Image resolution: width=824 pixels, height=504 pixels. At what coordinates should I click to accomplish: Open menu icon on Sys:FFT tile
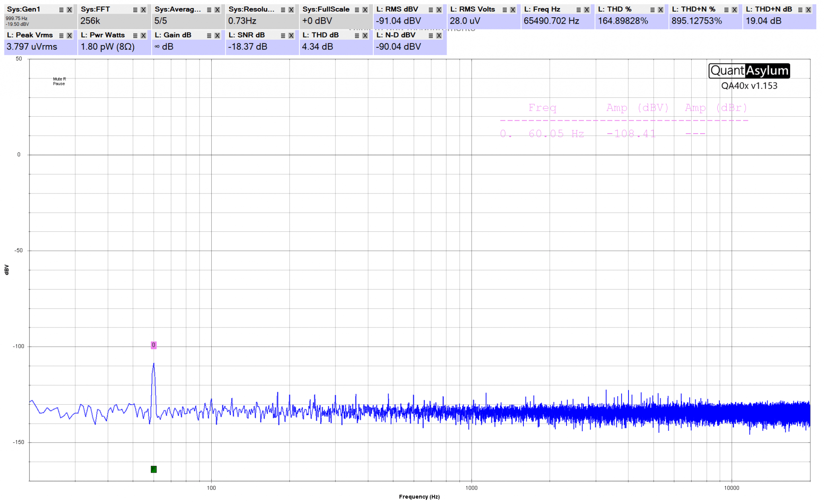point(135,10)
